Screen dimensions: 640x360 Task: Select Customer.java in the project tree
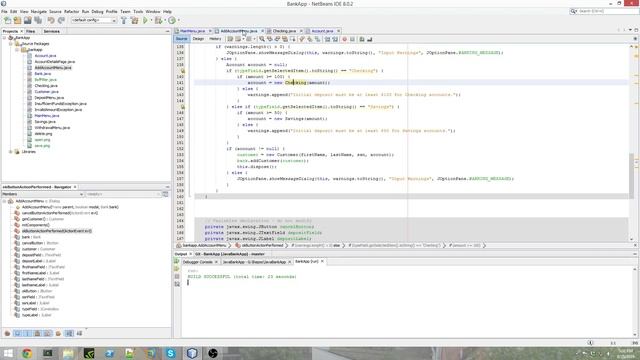click(x=47, y=91)
